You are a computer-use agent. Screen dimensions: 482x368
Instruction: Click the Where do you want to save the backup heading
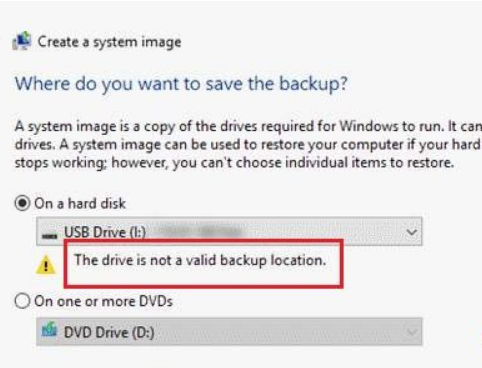(181, 84)
